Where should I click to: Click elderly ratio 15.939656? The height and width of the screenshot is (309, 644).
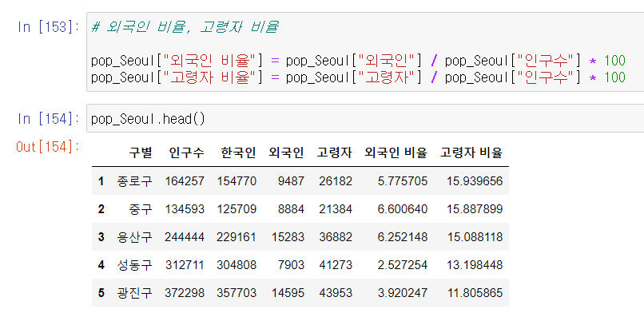click(x=475, y=181)
